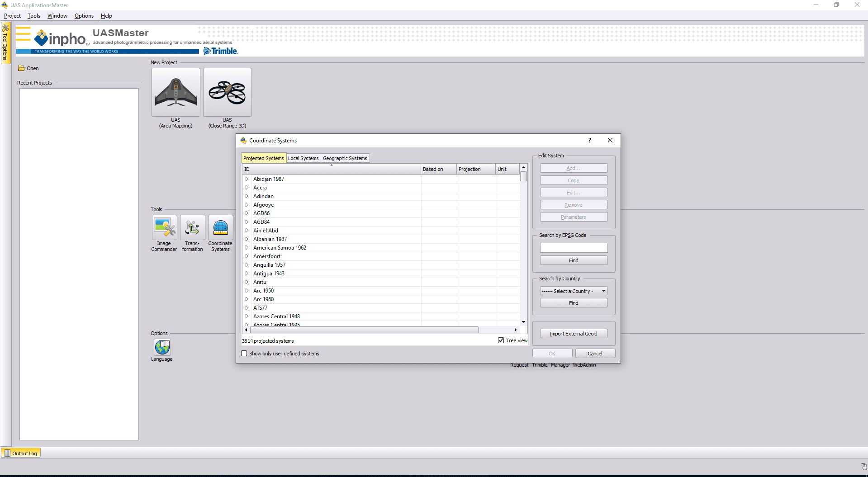Click the Coordinate Systems globe icon
This screenshot has width=868, height=477.
[220, 228]
